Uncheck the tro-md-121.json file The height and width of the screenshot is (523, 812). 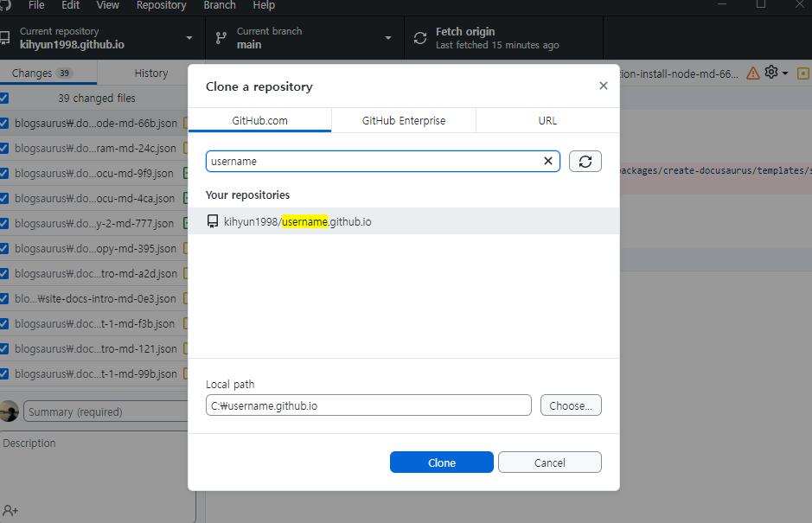coord(4,348)
